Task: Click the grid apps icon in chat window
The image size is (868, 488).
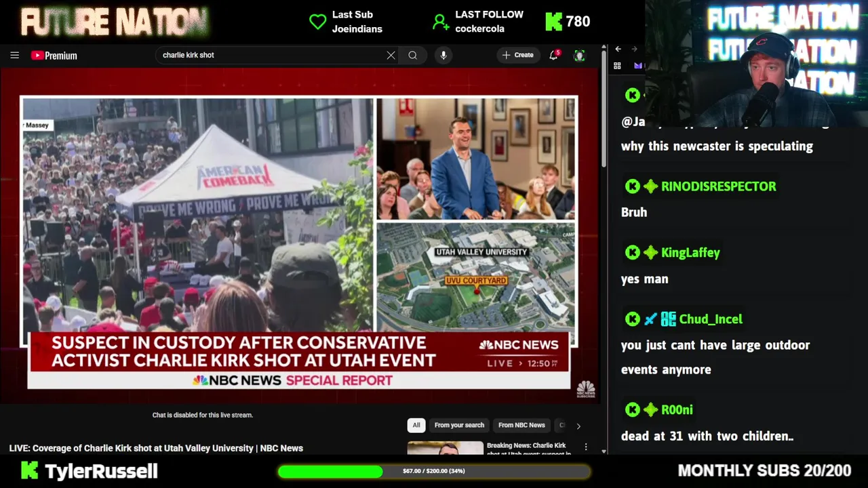Action: tap(617, 66)
